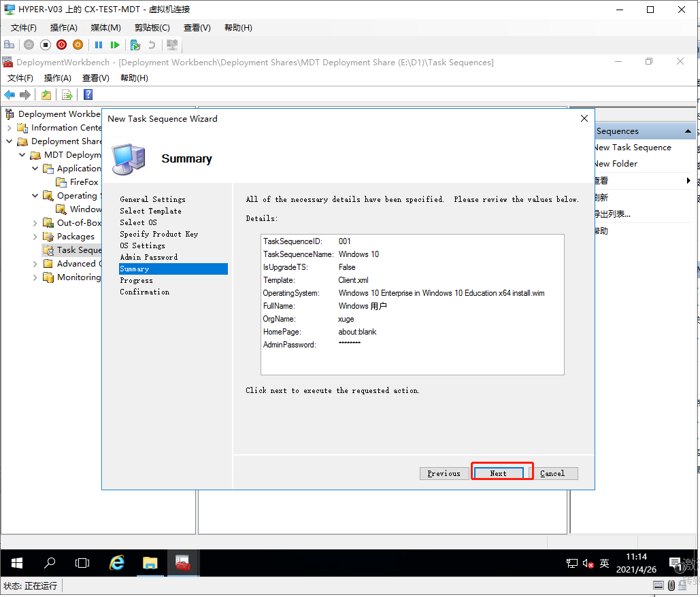The width and height of the screenshot is (700, 597).
Task: Collapse the Applications tree node
Action: click(35, 168)
